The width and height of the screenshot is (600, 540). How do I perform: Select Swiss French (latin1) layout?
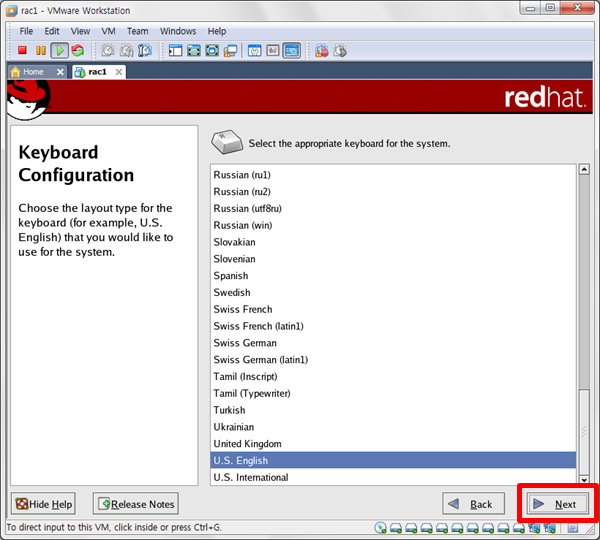[393, 326]
